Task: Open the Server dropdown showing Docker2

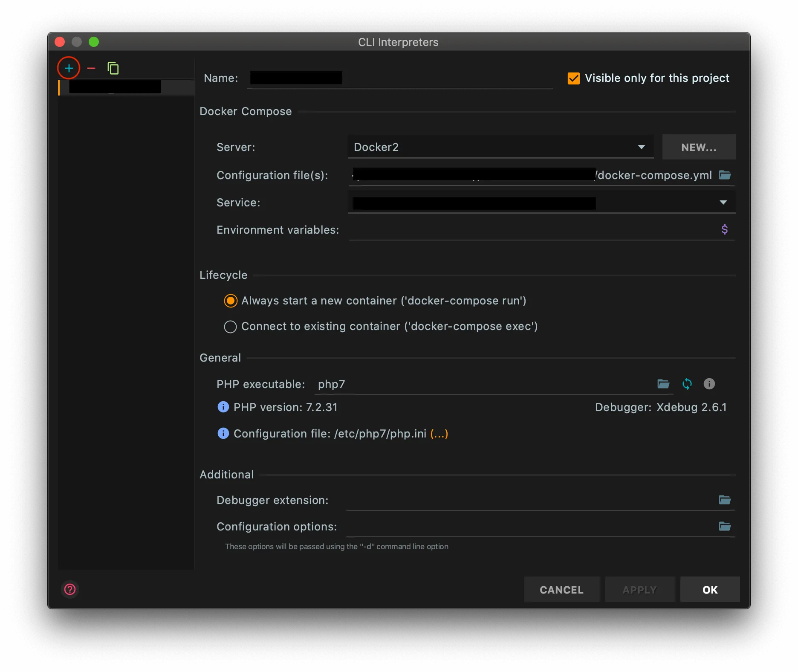Action: (642, 147)
